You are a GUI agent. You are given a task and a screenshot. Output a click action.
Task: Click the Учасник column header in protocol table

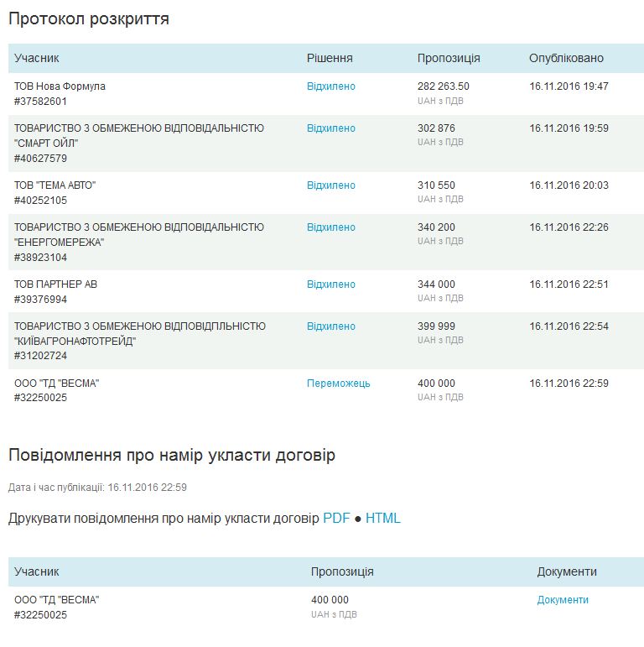[37, 58]
